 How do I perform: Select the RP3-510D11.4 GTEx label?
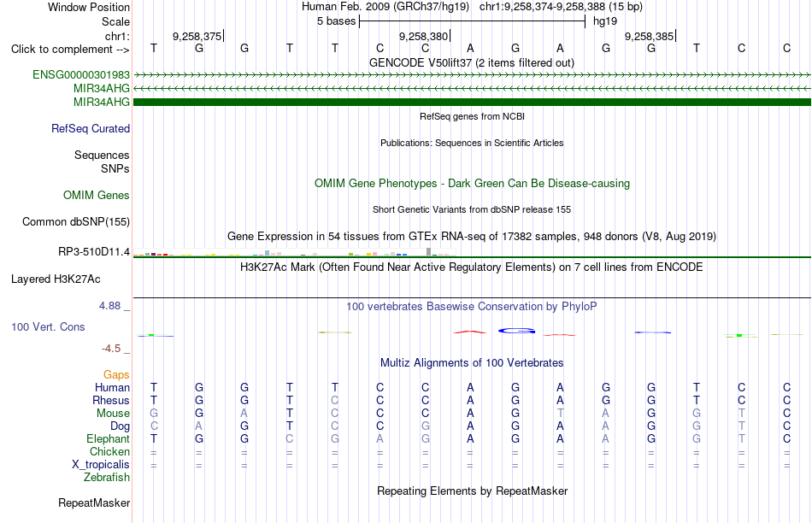click(x=94, y=251)
